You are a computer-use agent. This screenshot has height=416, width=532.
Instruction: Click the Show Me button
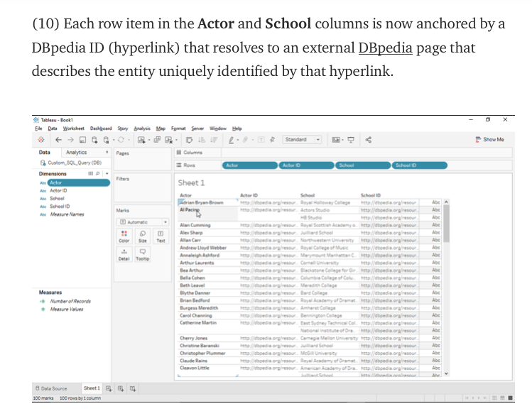point(489,140)
